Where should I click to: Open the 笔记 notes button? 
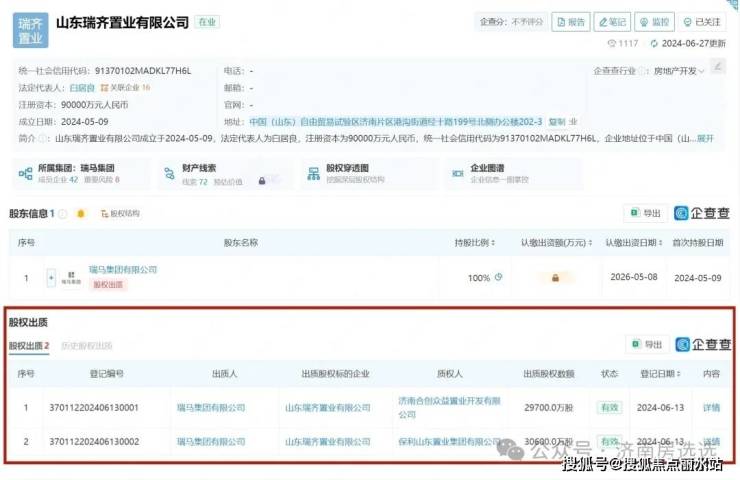(612, 22)
